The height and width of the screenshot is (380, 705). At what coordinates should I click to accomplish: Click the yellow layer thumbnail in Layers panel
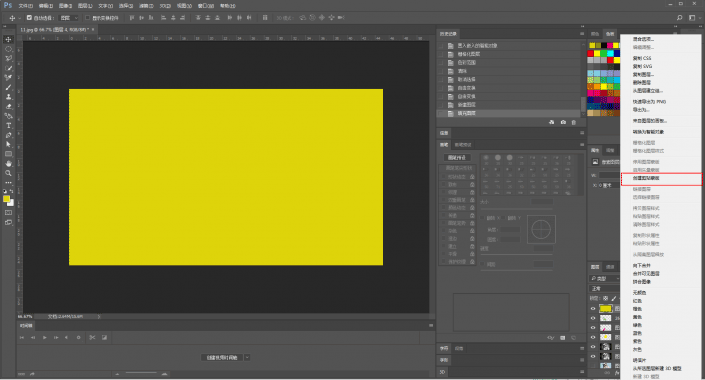pos(606,308)
